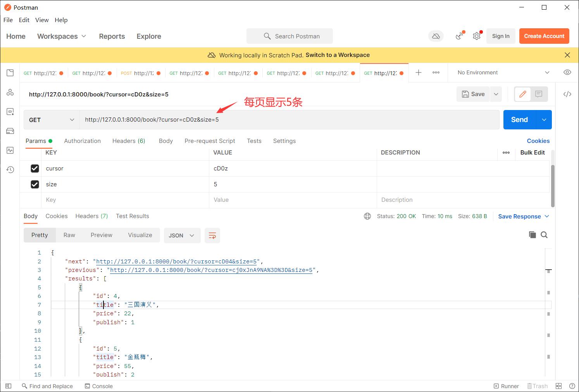This screenshot has height=392, width=579.
Task: Open the APIs sidebar icon
Action: (10, 92)
